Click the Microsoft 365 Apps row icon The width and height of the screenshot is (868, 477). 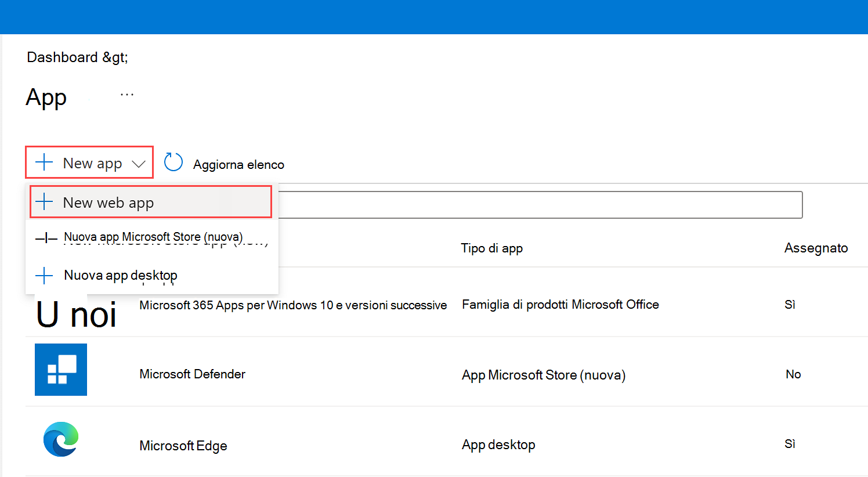[76, 315]
